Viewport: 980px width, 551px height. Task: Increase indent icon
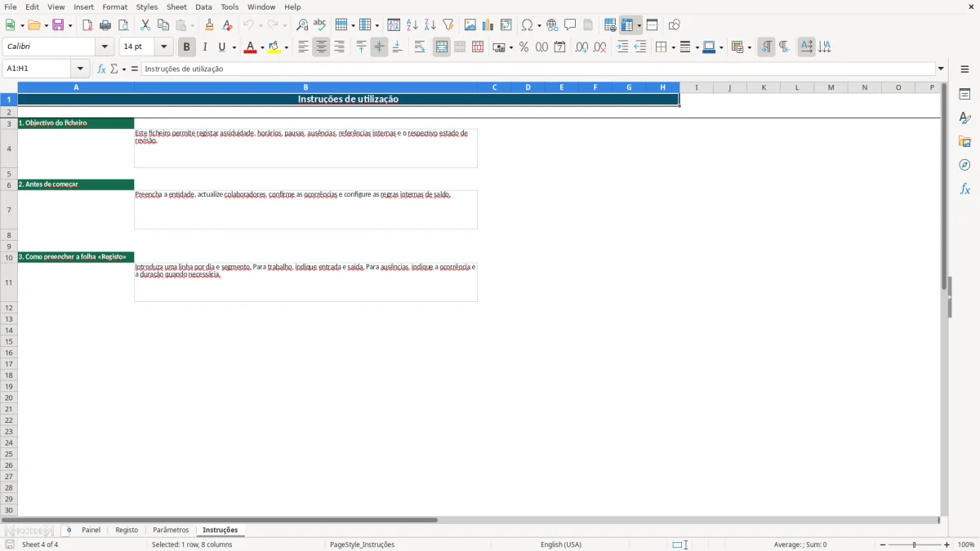pyautogui.click(x=622, y=47)
